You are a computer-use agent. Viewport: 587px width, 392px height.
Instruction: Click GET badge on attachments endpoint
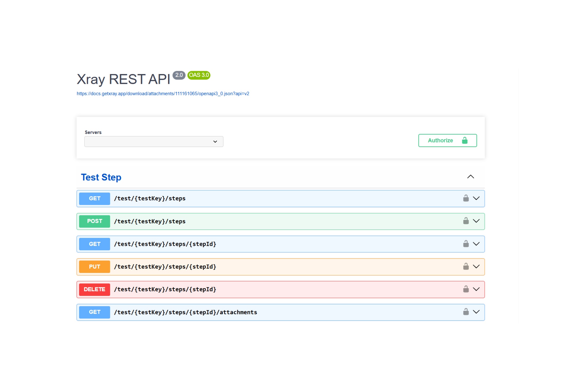coord(95,312)
